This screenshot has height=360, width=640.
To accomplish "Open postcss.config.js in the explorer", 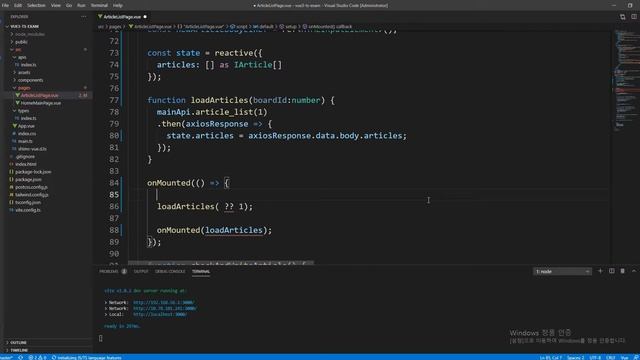I will point(31,187).
